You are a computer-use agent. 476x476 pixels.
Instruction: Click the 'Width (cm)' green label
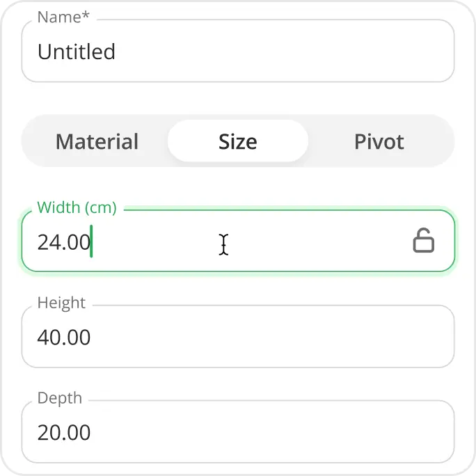tap(77, 207)
